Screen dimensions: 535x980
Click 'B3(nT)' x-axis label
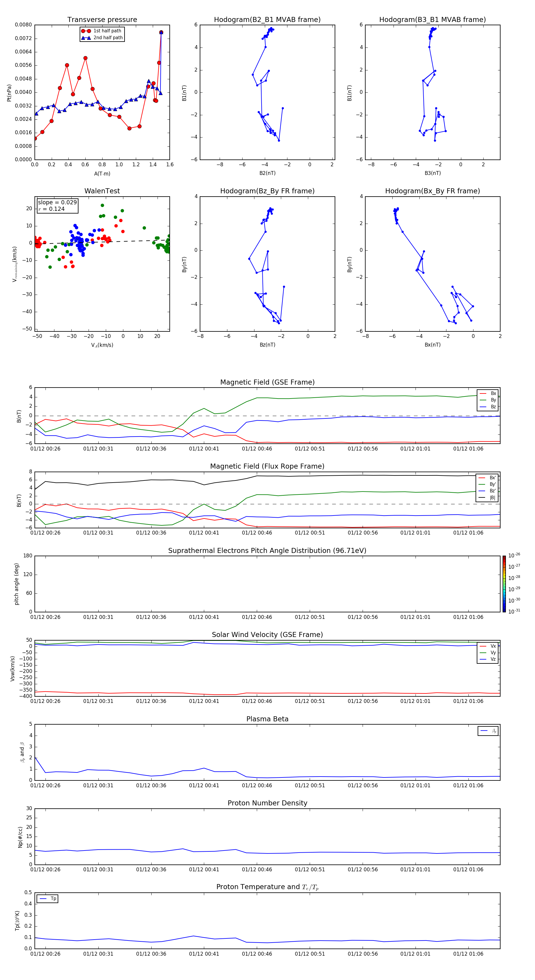pos(432,173)
